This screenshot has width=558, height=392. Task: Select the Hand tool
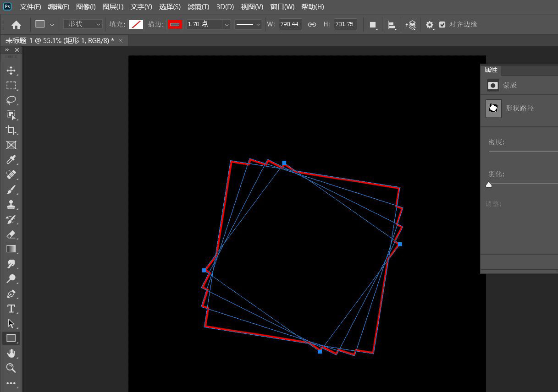click(11, 353)
